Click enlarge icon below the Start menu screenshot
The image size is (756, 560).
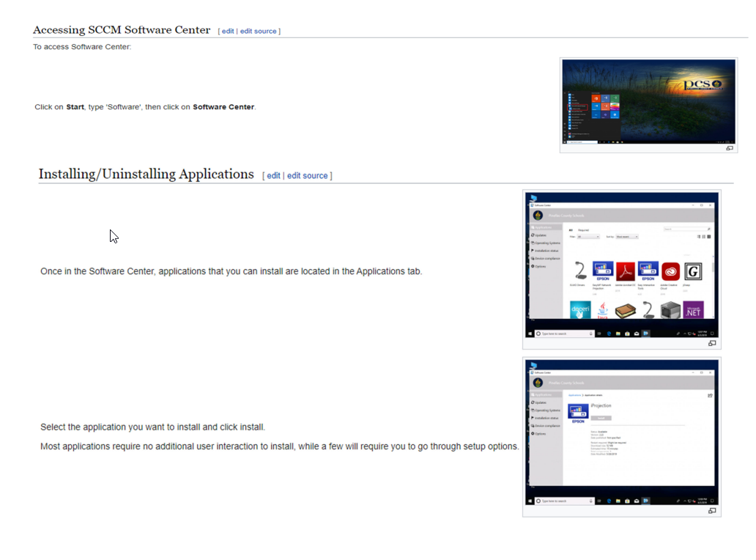(x=729, y=148)
